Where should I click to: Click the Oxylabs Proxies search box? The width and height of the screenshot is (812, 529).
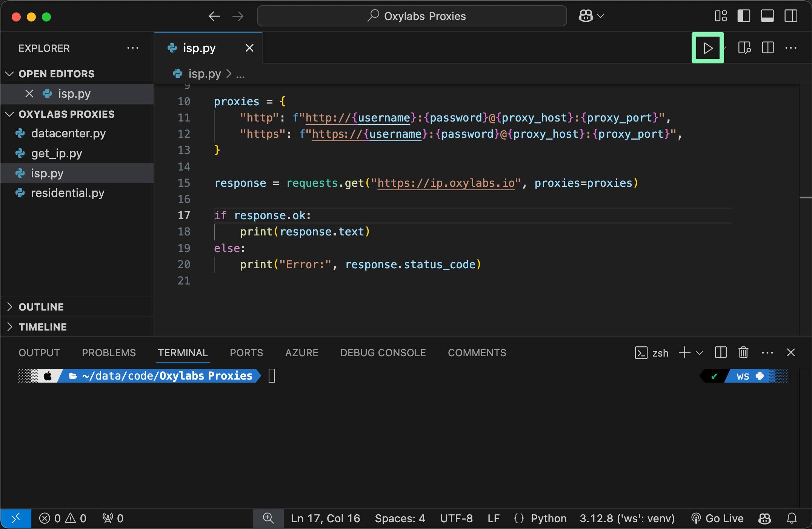[x=412, y=16]
